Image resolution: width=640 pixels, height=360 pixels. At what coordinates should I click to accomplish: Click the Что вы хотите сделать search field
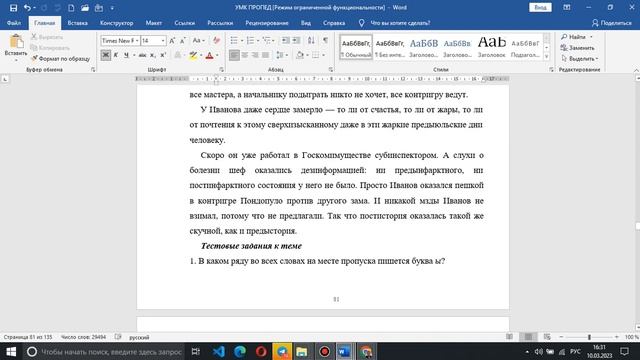point(400,23)
